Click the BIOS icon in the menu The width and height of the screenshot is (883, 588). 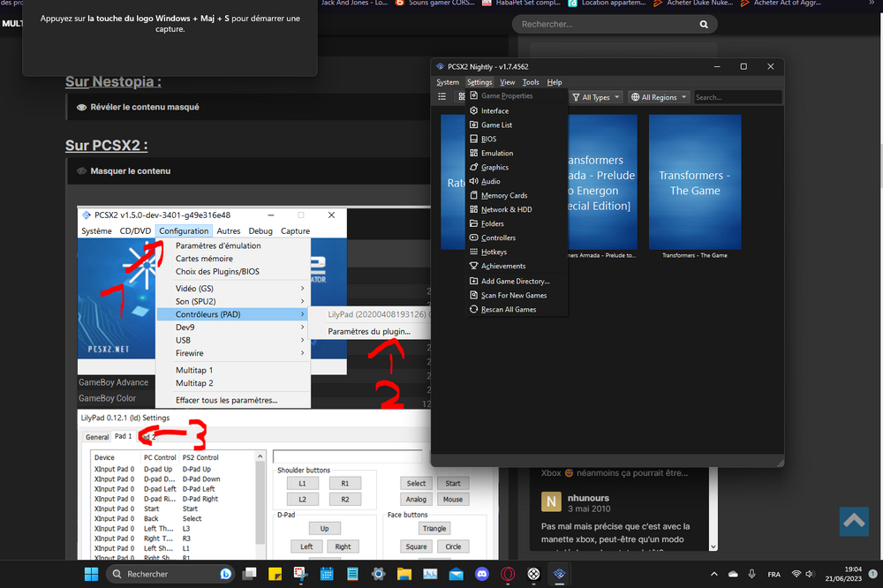(474, 139)
